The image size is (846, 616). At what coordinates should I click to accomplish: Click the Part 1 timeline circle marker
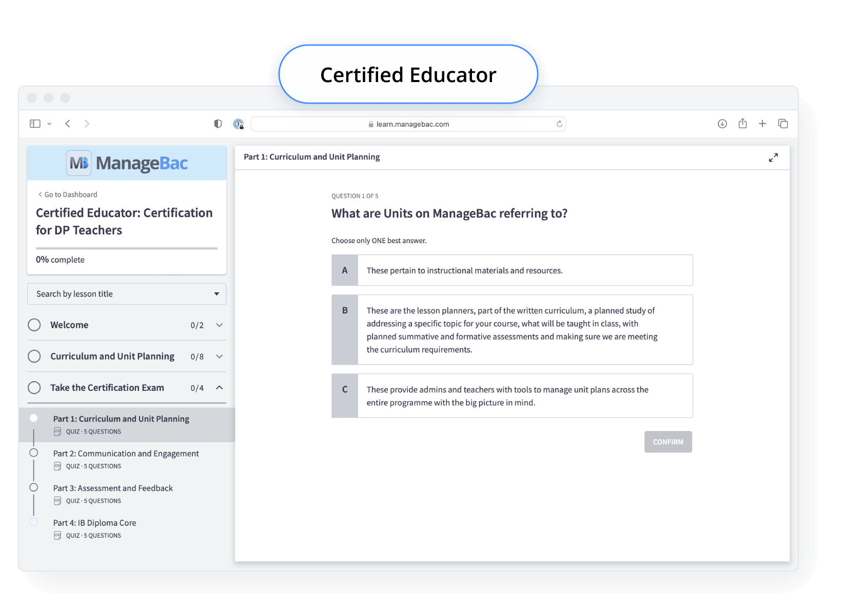34,418
